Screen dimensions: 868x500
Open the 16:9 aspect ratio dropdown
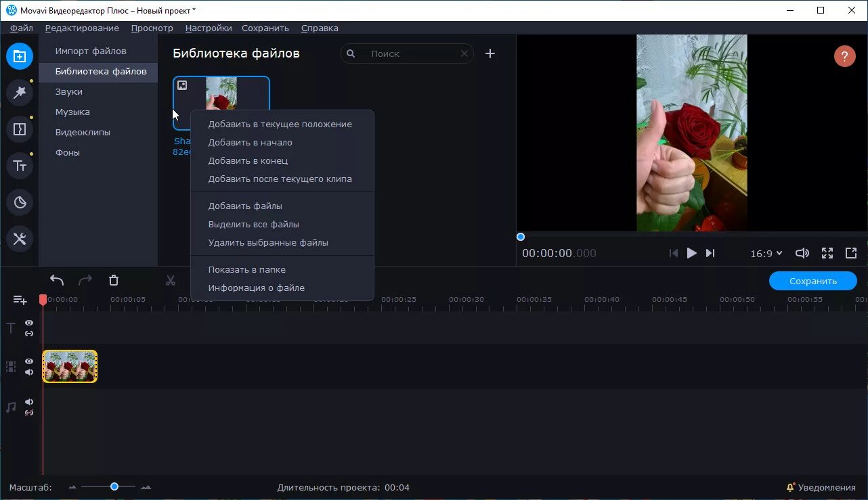[x=766, y=253]
